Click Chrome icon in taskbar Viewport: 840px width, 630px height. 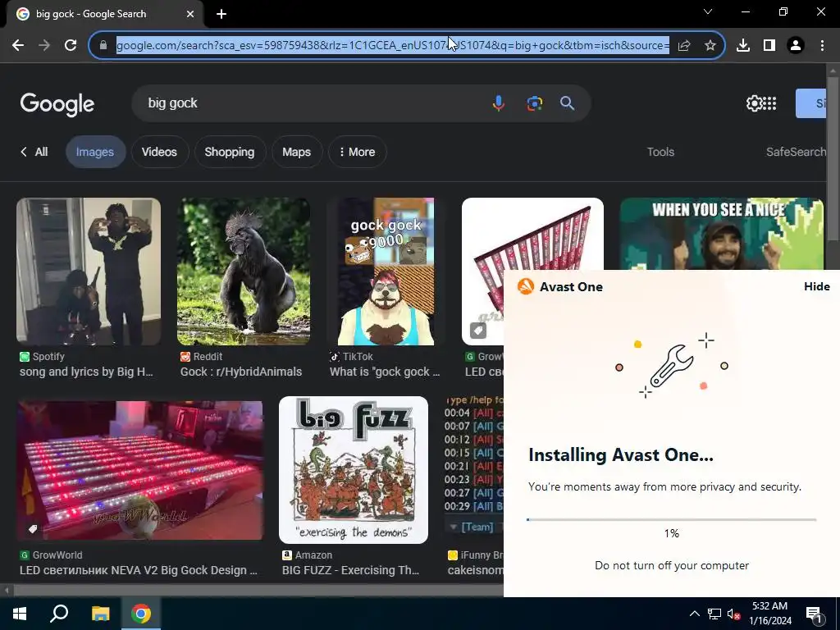141,614
